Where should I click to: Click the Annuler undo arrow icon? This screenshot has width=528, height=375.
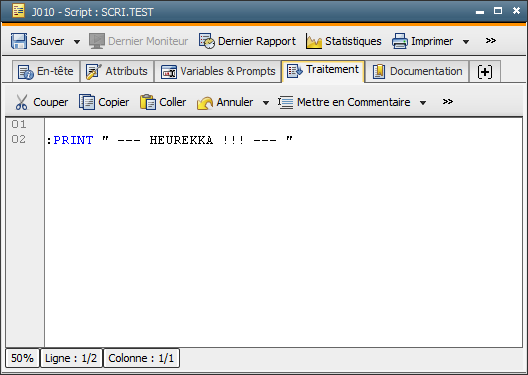(x=205, y=103)
